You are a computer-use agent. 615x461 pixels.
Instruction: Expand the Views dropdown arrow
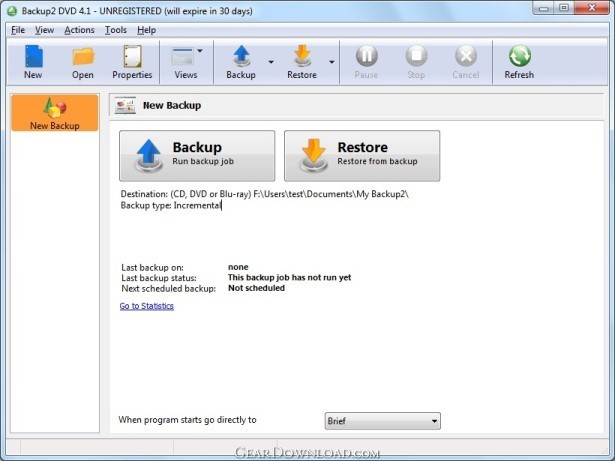(x=200, y=51)
